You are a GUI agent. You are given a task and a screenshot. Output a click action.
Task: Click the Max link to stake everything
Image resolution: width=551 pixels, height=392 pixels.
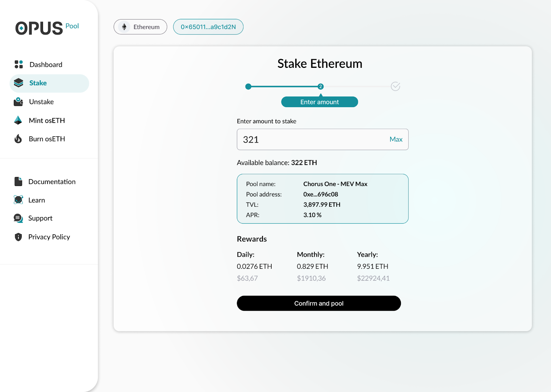[x=396, y=139]
